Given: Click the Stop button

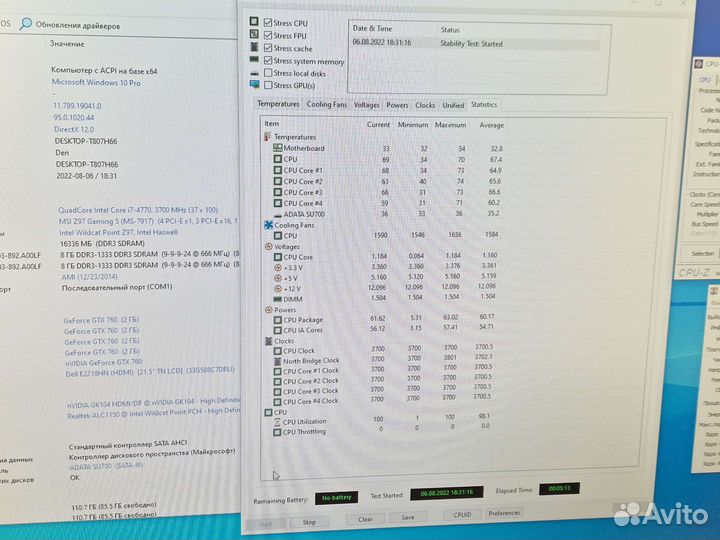Looking at the screenshot, I should click(309, 522).
